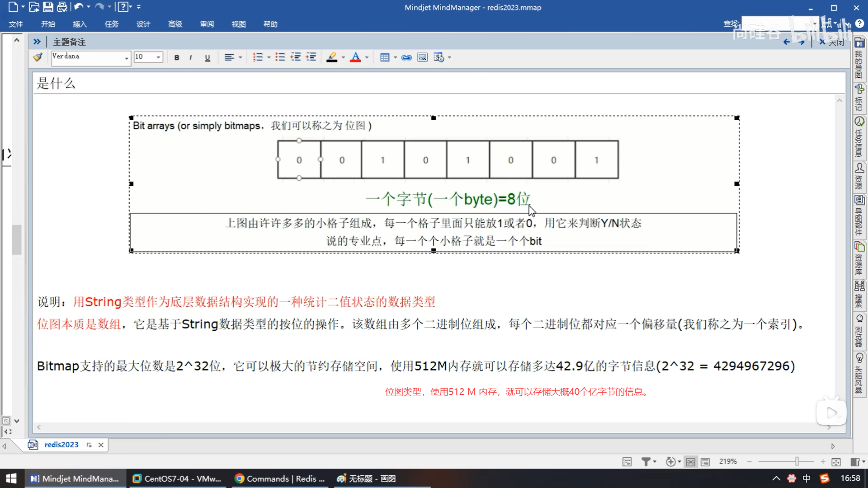Click the filter icon in status bar
Screen dimensions: 868x488
(x=646, y=461)
